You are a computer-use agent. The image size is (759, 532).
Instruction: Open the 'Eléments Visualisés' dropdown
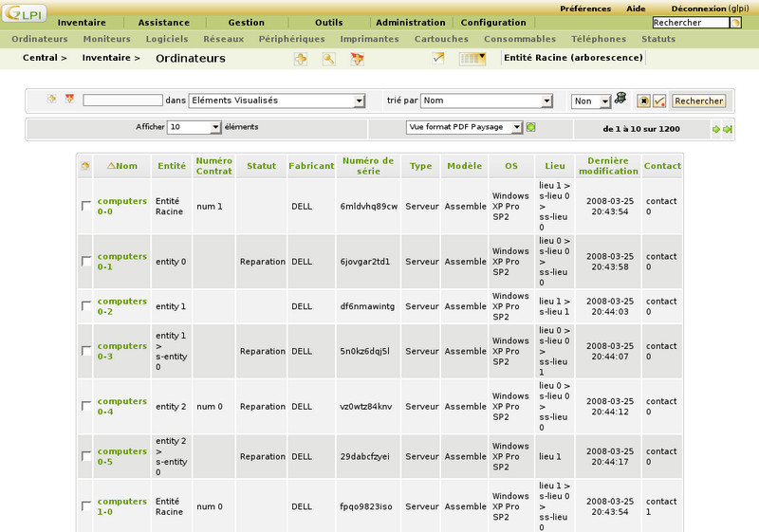[276, 101]
